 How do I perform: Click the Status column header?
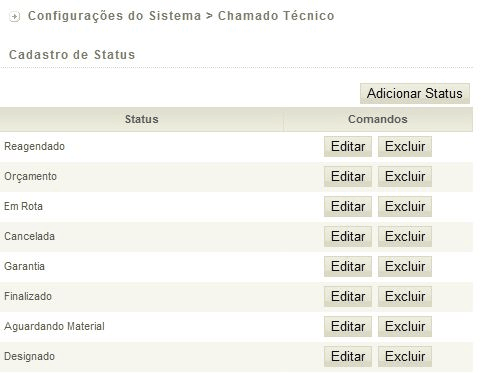tap(141, 119)
